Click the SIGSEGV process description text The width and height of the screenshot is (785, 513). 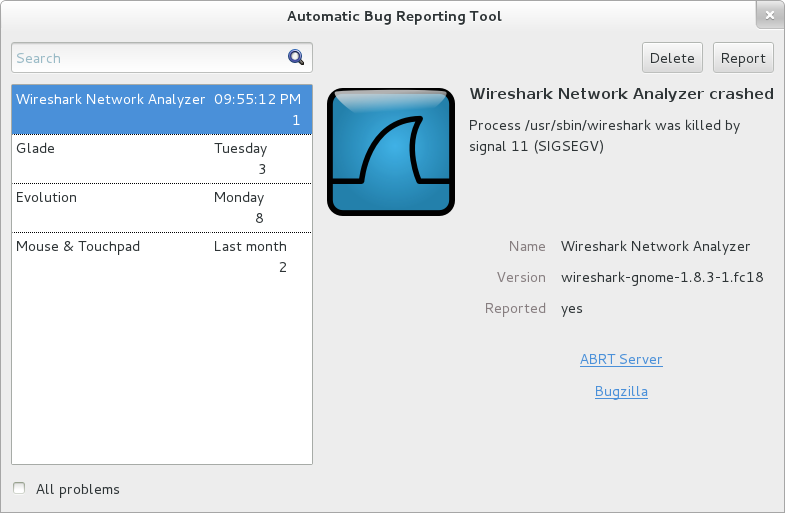604,136
